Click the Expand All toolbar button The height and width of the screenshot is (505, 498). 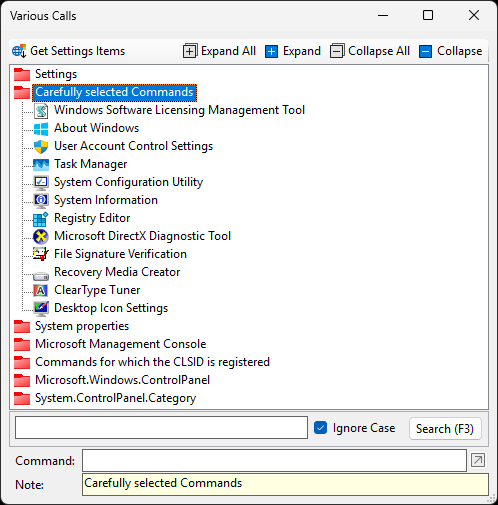pyautogui.click(x=219, y=51)
